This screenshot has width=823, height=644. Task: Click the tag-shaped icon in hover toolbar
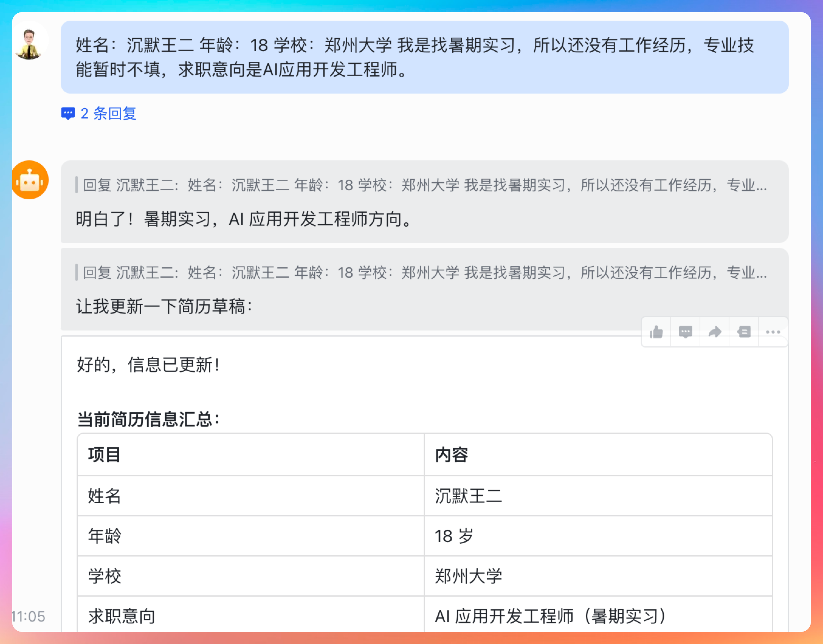point(744,332)
